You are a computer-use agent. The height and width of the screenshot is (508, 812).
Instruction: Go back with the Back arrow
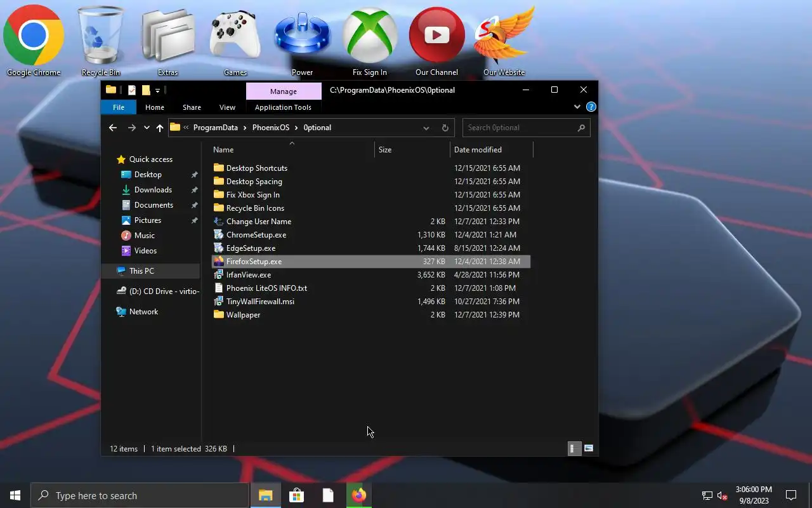(x=113, y=128)
